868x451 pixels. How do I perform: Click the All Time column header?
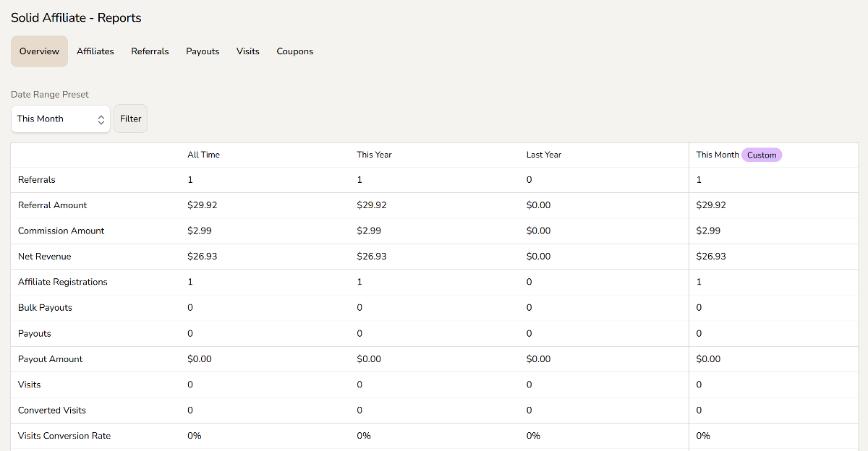tap(203, 155)
